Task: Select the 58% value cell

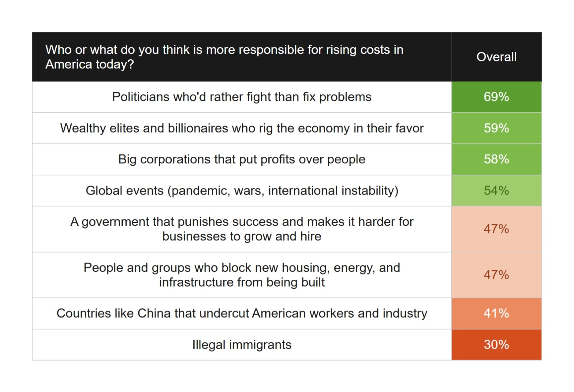Action: coord(496,159)
